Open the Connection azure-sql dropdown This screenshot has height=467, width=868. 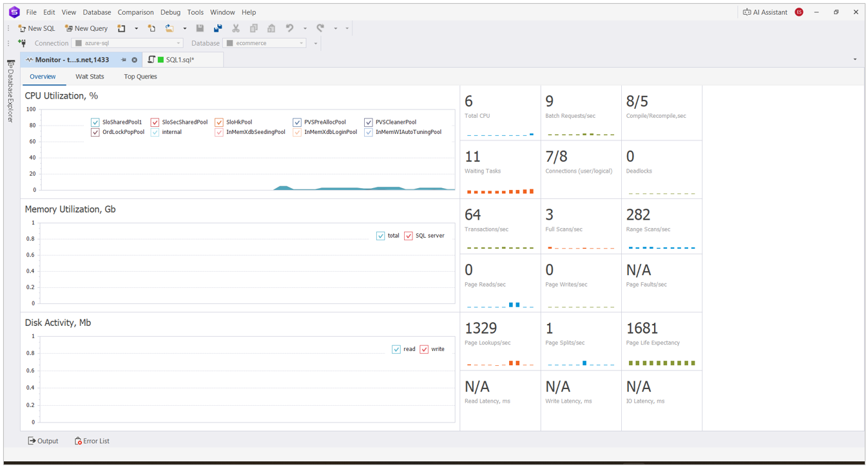(128, 43)
